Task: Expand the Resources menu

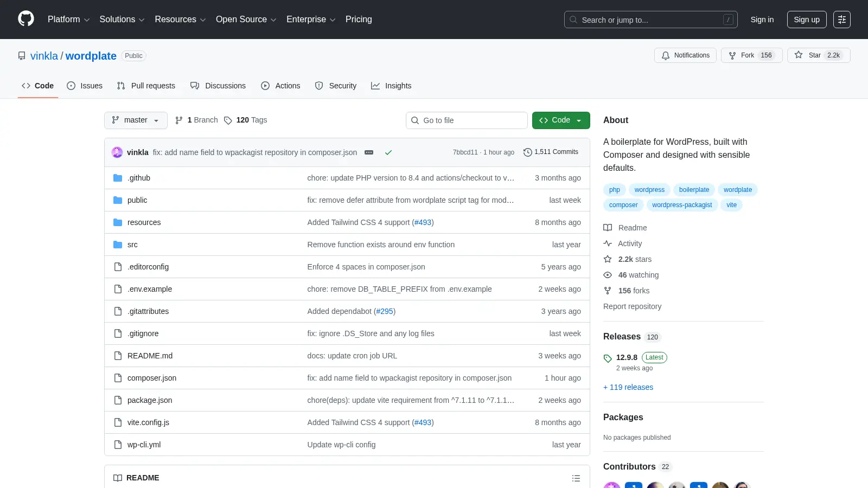Action: tap(180, 20)
